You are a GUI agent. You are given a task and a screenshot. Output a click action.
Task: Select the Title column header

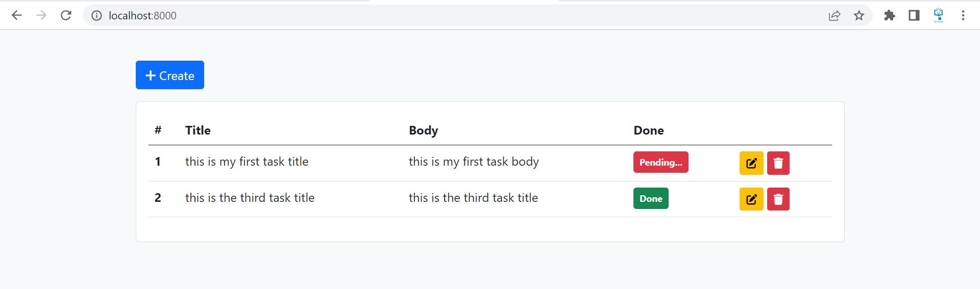tap(198, 130)
